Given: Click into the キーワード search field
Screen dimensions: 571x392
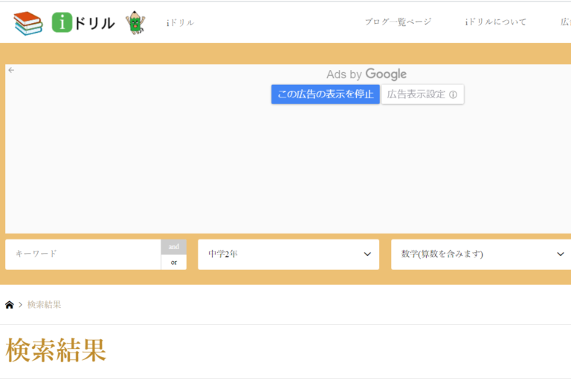Looking at the screenshot, I should 83,254.
